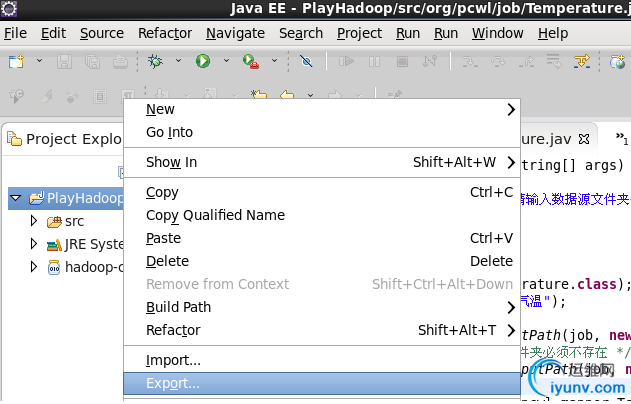The width and height of the screenshot is (631, 404).
Task: Open the New wizard dropdown arrow
Action: pyautogui.click(x=39, y=61)
